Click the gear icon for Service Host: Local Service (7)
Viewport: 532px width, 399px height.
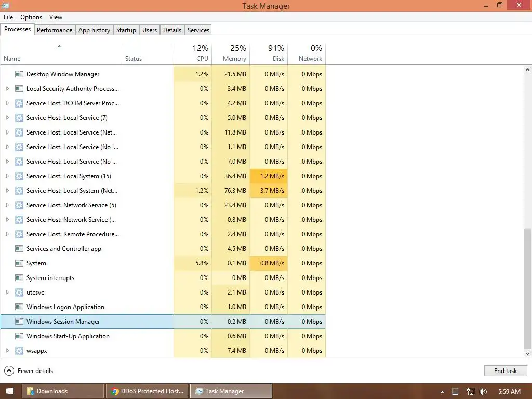point(19,118)
